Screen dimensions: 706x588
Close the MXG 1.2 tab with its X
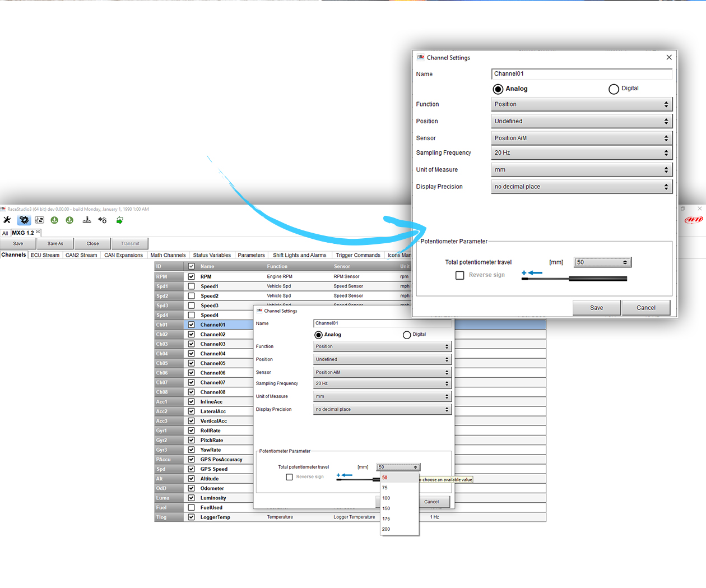click(x=38, y=232)
